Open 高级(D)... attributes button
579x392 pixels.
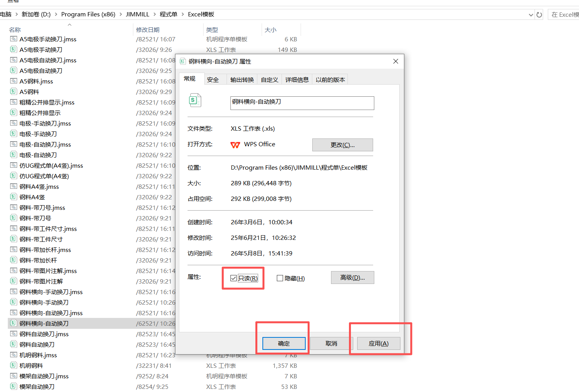coord(352,278)
